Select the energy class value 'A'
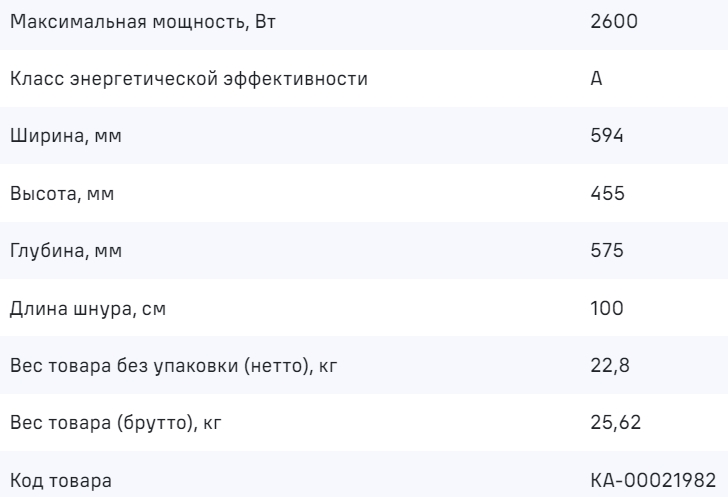 596,77
